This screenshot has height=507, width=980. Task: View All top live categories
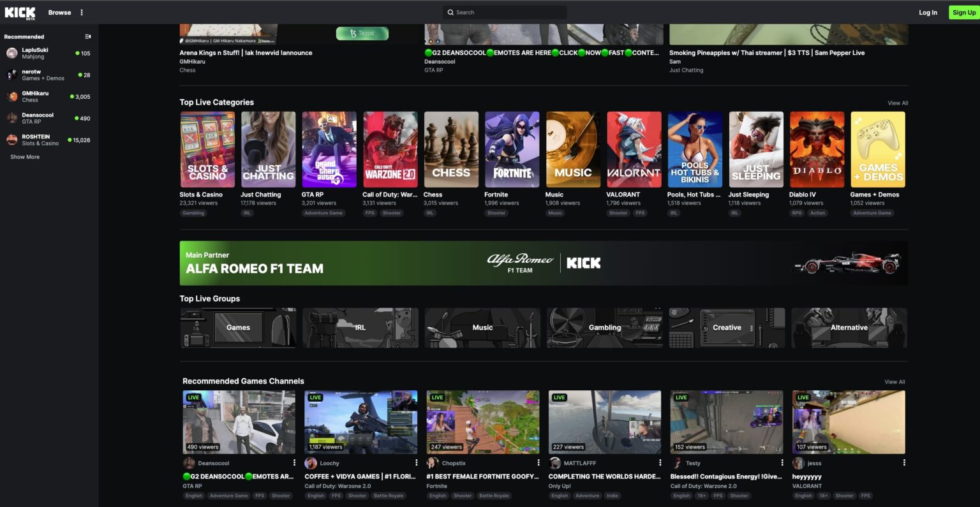(x=898, y=103)
